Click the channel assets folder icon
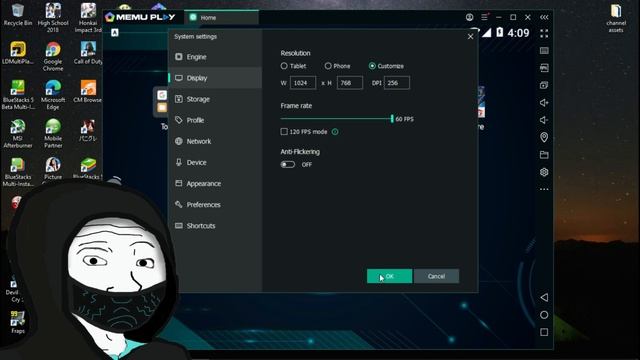Viewport: 640px width, 360px height. [616, 18]
